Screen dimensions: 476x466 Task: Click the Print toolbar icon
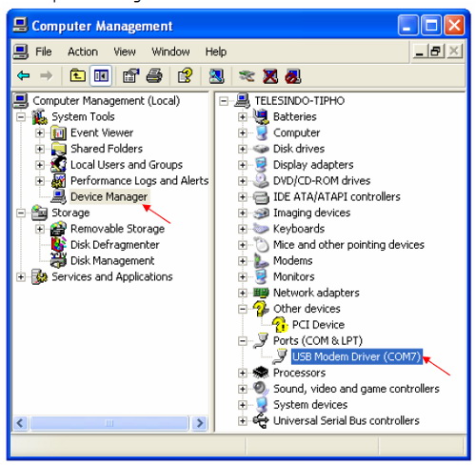154,76
